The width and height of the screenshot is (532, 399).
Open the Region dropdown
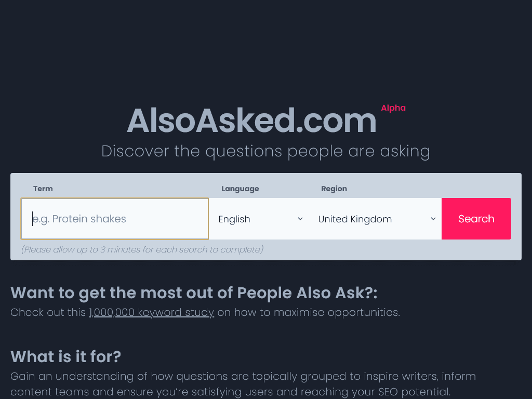click(374, 219)
